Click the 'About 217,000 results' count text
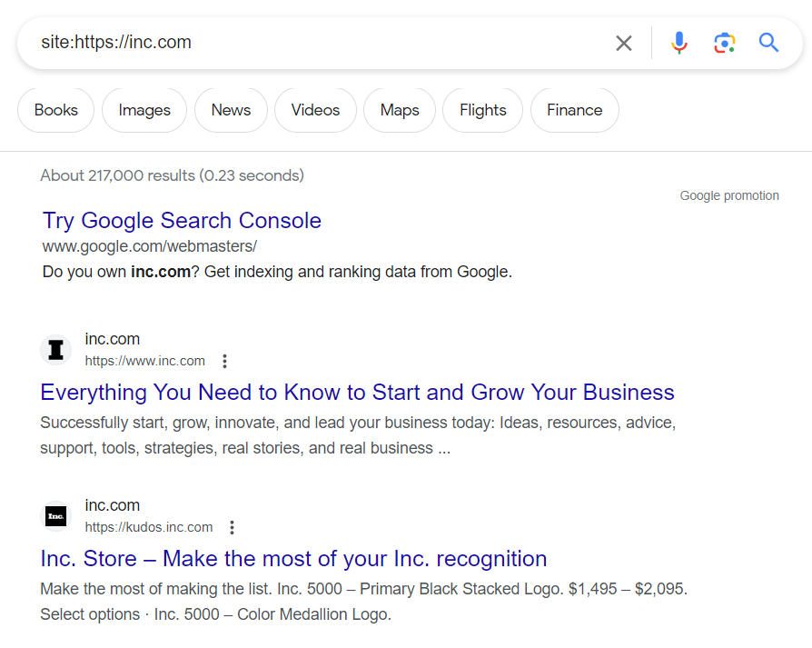Image resolution: width=812 pixels, height=648 pixels. click(x=172, y=175)
